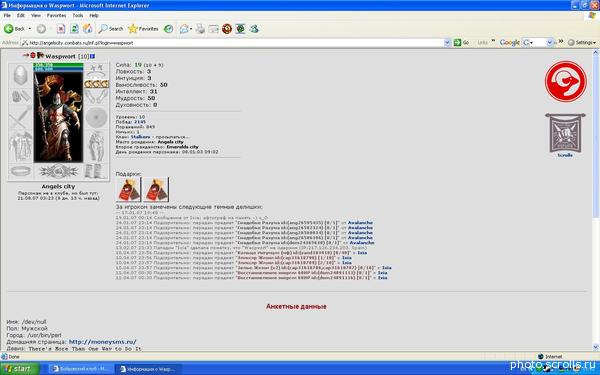This screenshot has width=600, height=375.
Task: Click the Refresh page toolbar icon
Action: point(74,29)
